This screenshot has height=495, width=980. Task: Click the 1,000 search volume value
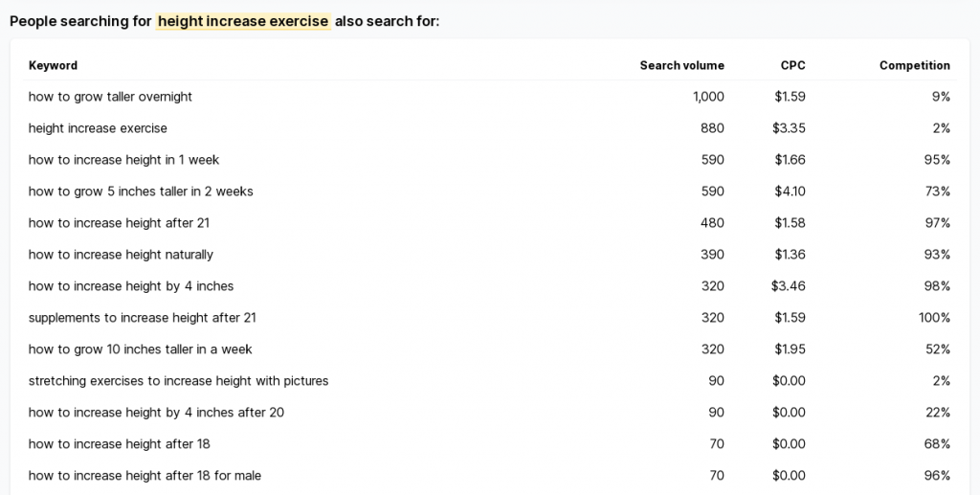[x=708, y=97]
